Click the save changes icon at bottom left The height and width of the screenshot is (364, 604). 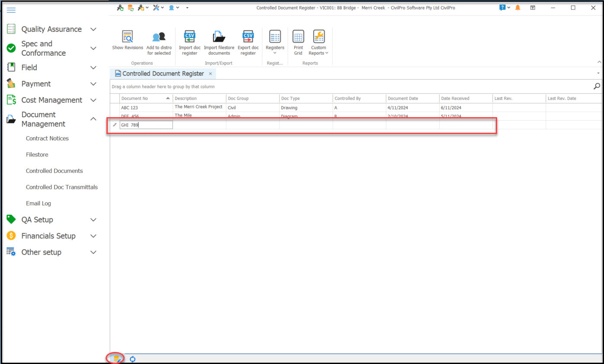tap(116, 359)
